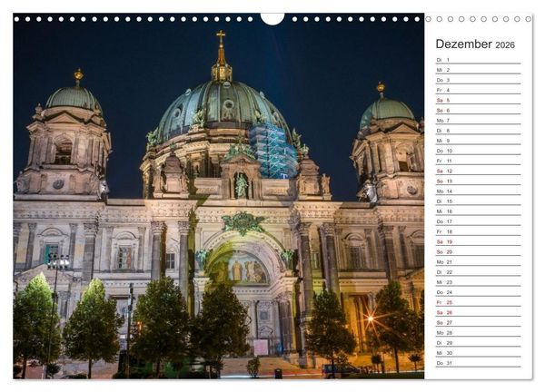Viewport: 545px width, 392px height.
Task: Select the So 20 date row
Action: (479, 251)
